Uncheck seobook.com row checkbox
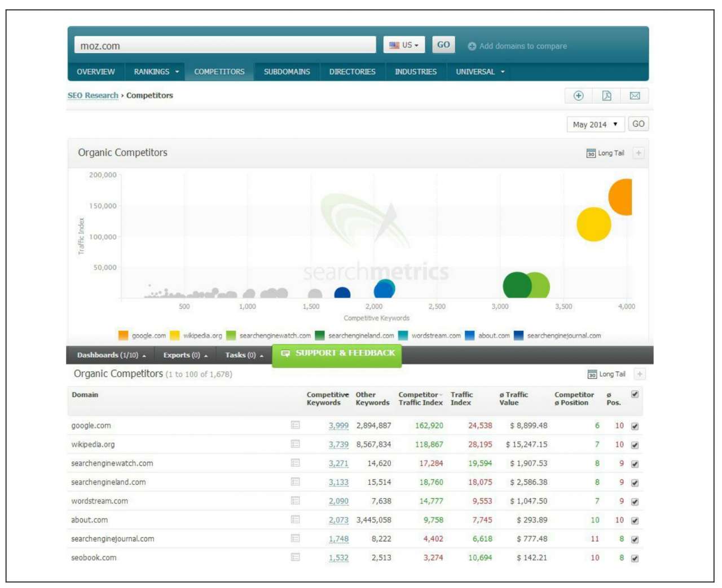Image resolution: width=722 pixels, height=588 pixels. pyautogui.click(x=635, y=559)
